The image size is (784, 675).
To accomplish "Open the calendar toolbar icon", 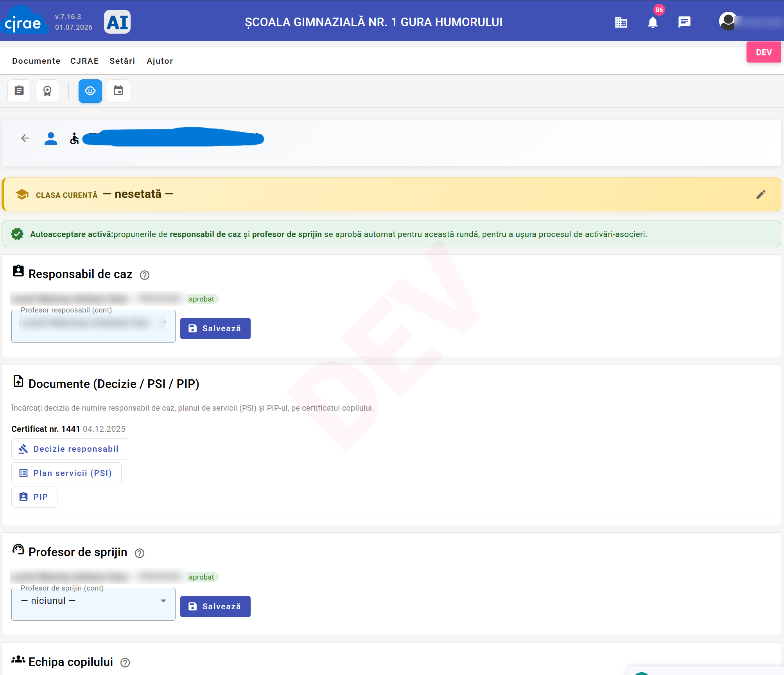I will pyautogui.click(x=118, y=91).
